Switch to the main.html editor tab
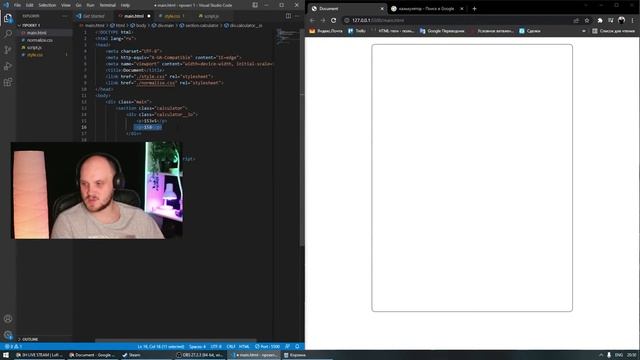 click(x=134, y=16)
